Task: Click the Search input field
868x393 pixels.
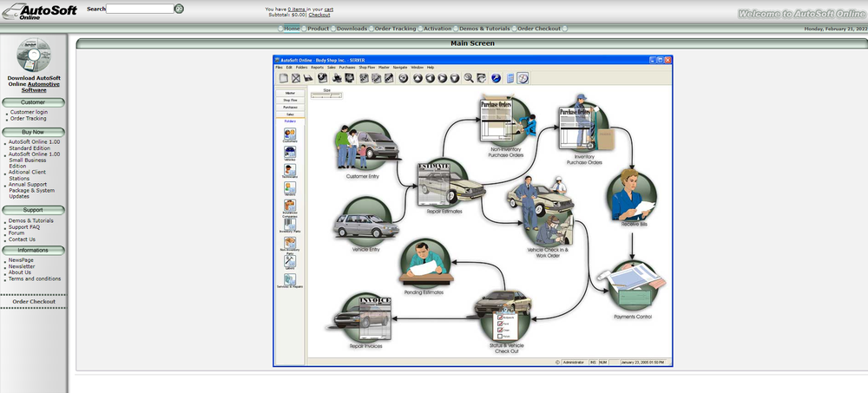Action: pos(140,9)
